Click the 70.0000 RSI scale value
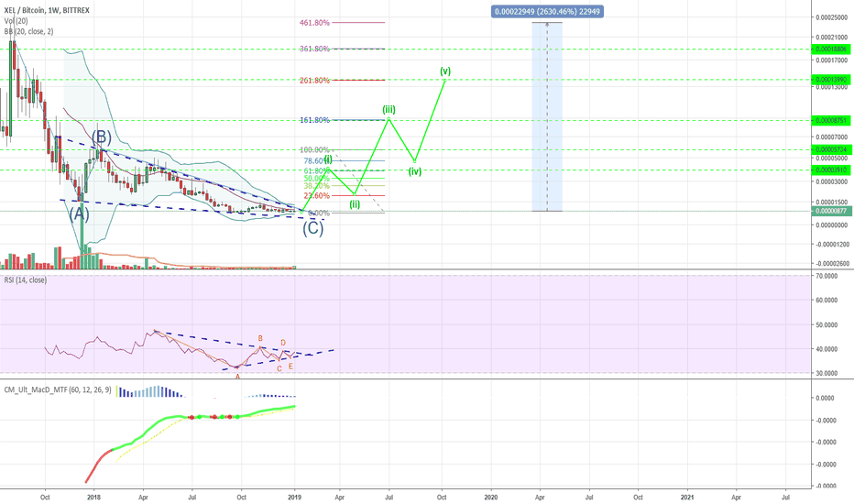This screenshot has height=504, width=854. coord(827,276)
